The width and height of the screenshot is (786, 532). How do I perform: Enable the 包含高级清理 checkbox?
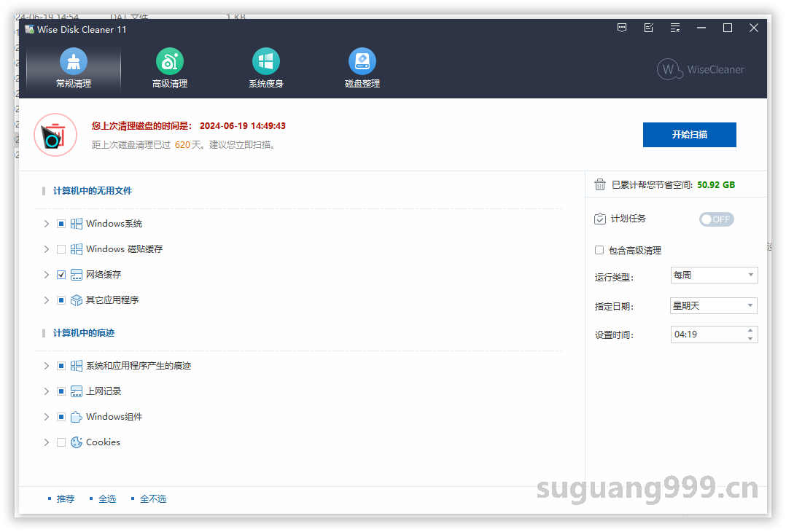pos(599,250)
